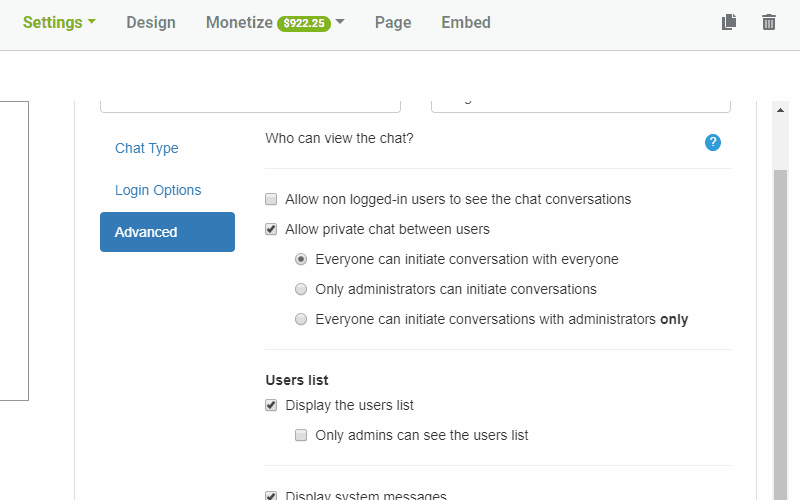
Task: Open the Page tab
Action: pos(393,22)
